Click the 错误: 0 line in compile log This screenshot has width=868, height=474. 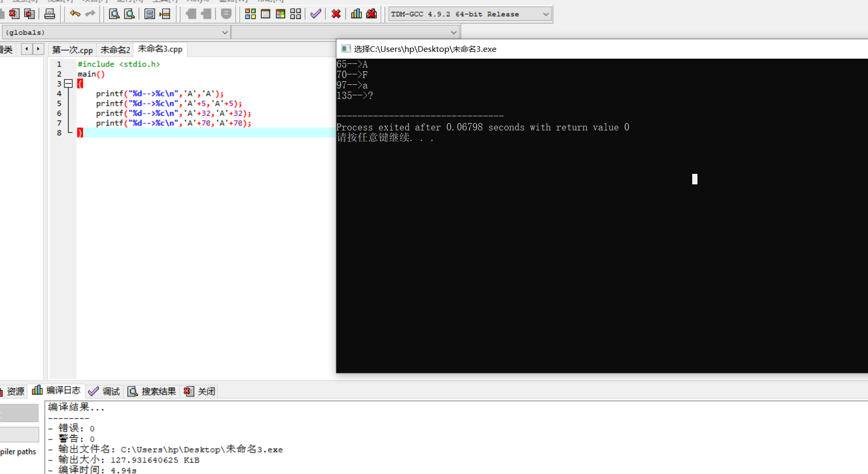72,428
